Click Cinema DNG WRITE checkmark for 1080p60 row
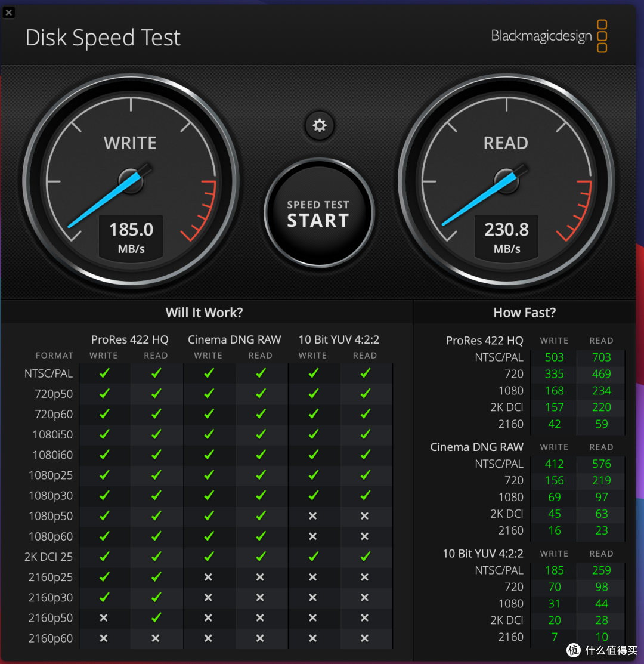The height and width of the screenshot is (664, 644). pos(209,536)
